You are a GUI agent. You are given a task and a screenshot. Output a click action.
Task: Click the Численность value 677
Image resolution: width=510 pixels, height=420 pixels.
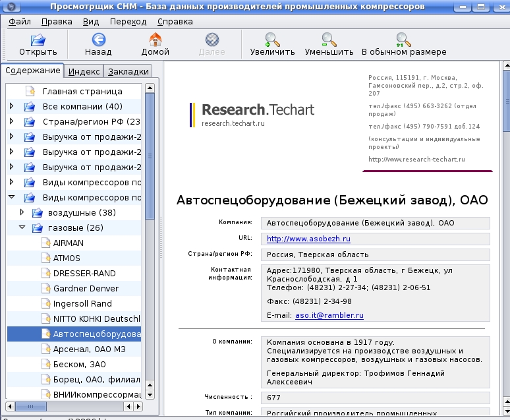(x=376, y=398)
